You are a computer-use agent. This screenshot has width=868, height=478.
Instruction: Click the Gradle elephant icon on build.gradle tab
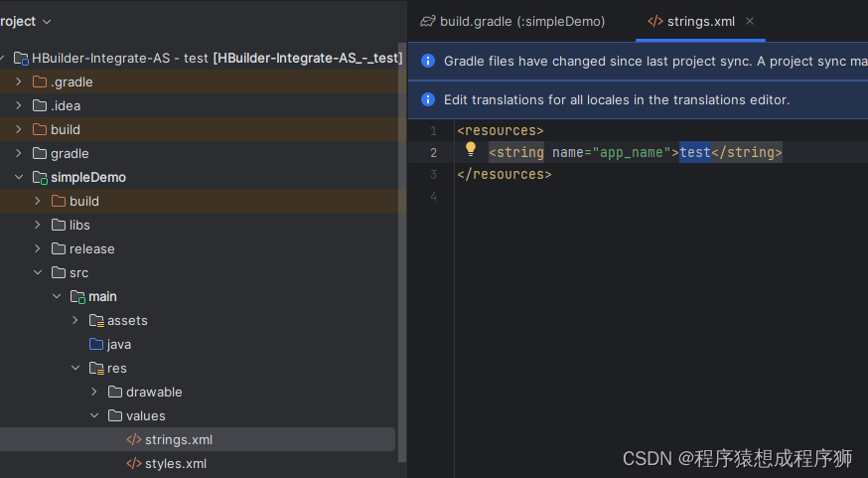[428, 21]
